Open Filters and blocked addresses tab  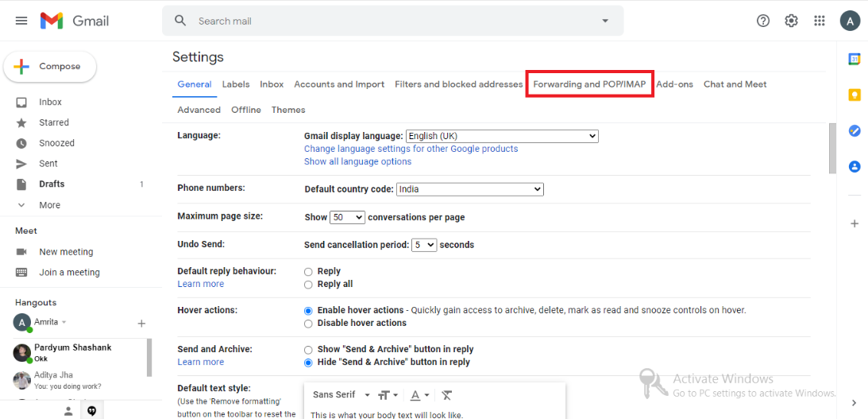(459, 84)
